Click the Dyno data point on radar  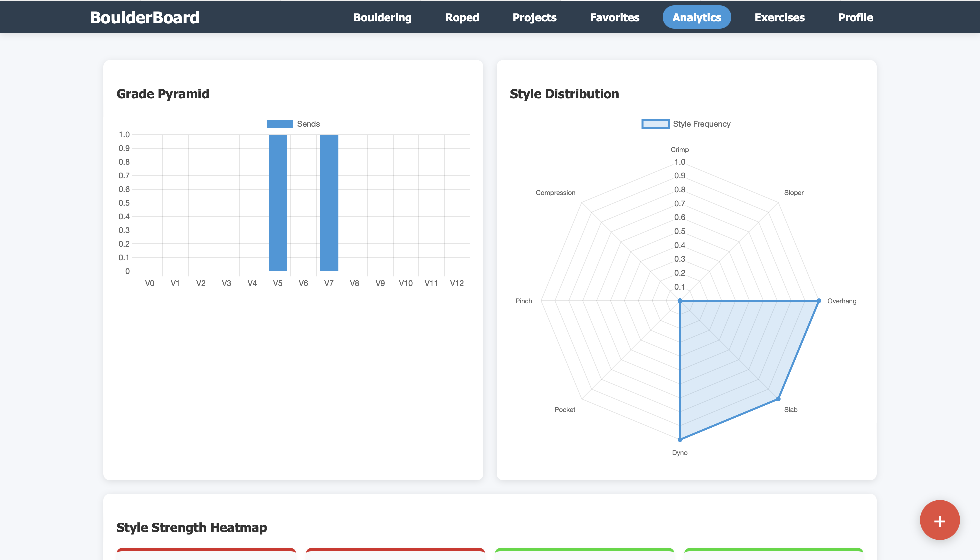[x=680, y=439]
